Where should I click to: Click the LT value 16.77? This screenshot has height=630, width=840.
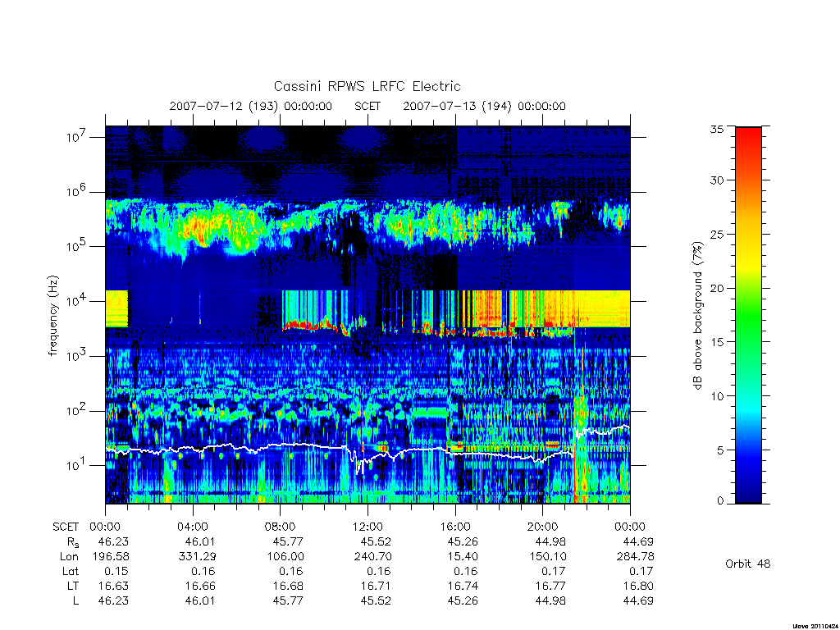(x=550, y=586)
